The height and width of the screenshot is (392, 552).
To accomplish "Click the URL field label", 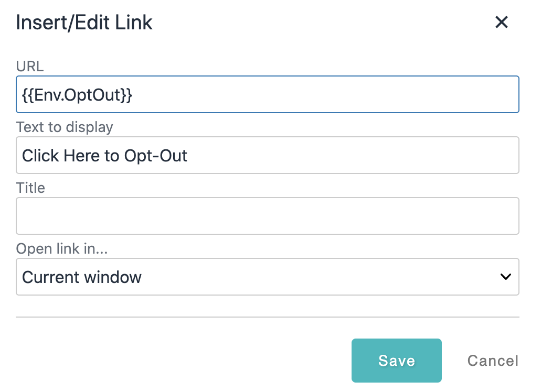I will [x=30, y=67].
